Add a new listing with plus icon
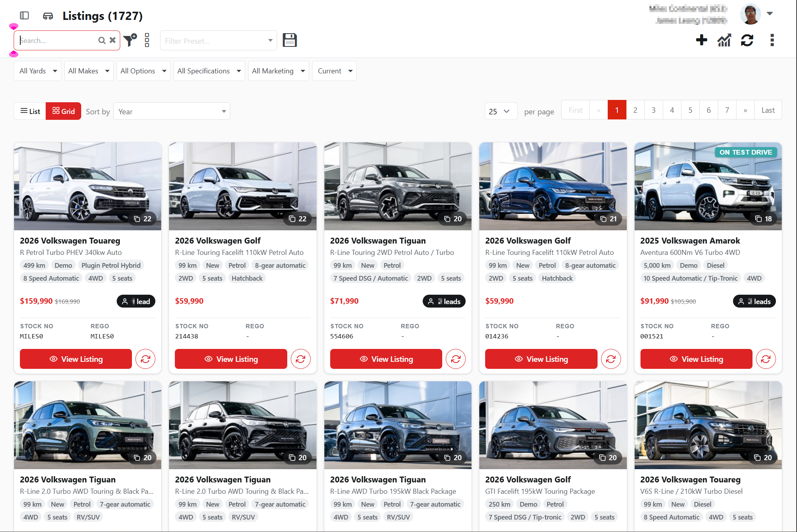 [701, 40]
